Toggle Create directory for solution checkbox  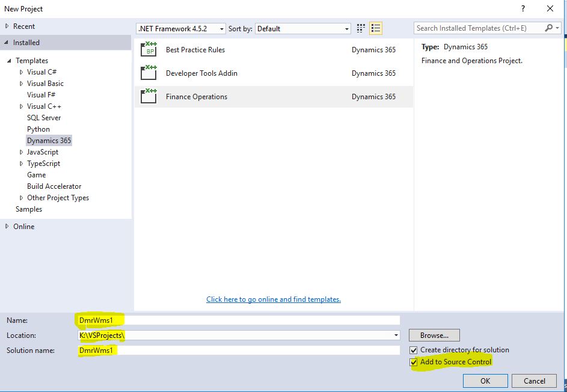pos(413,350)
